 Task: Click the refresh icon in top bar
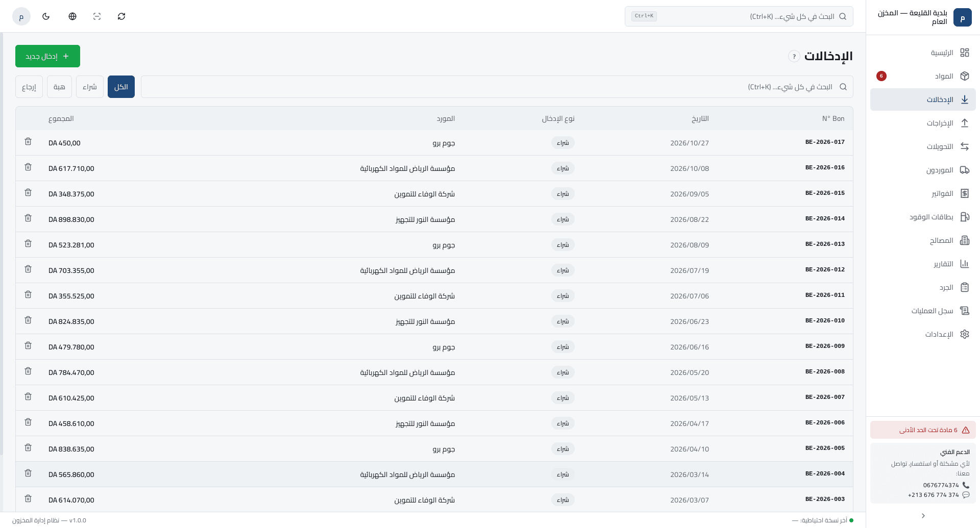click(x=121, y=16)
